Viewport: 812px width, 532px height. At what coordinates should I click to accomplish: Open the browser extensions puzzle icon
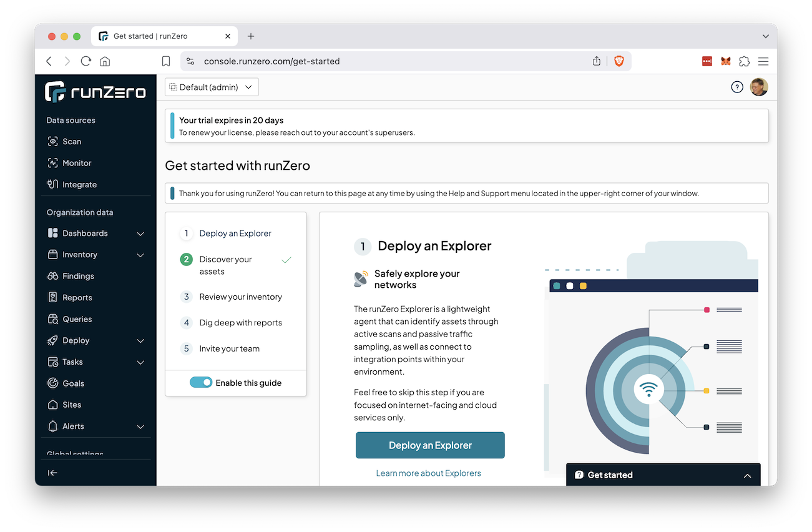pos(745,61)
